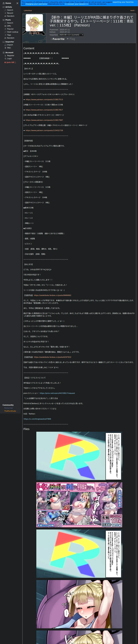Viewport: 138px width, 644px height.
Task: Click the Files section heading
Action: click(x=26, y=429)
